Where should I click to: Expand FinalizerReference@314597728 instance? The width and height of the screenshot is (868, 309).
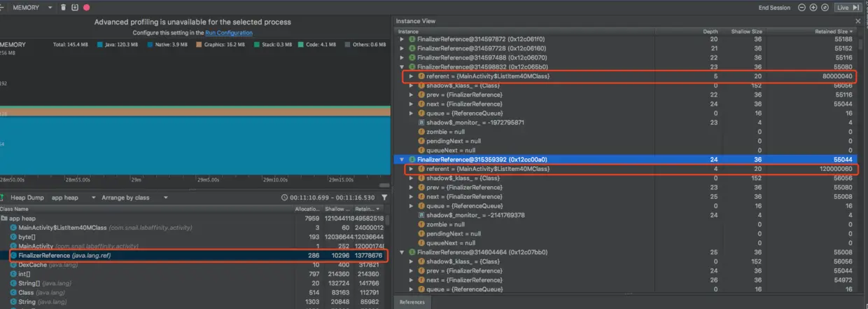tap(402, 48)
